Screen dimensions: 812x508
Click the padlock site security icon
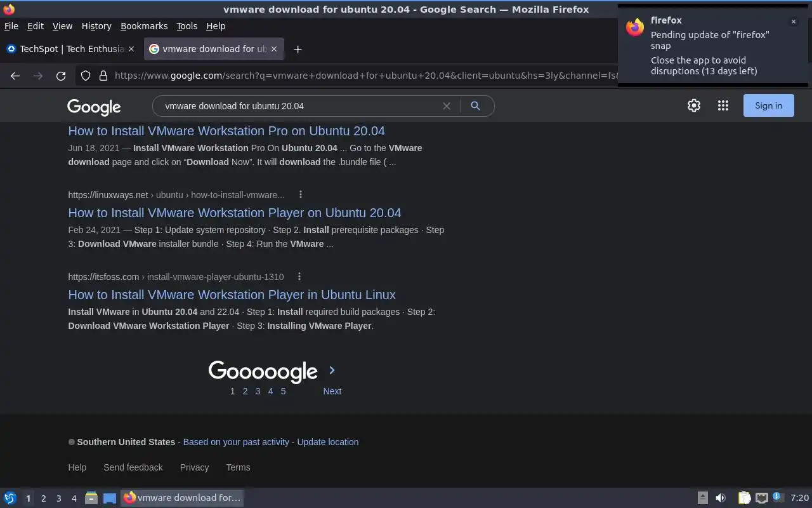[103, 76]
